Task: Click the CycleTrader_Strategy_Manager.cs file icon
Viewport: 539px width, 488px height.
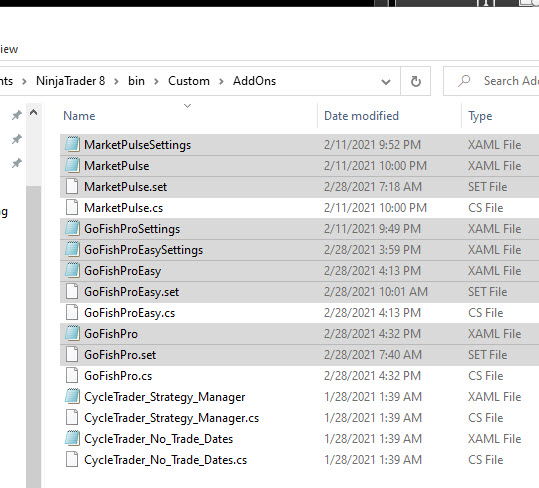Action: (72, 417)
